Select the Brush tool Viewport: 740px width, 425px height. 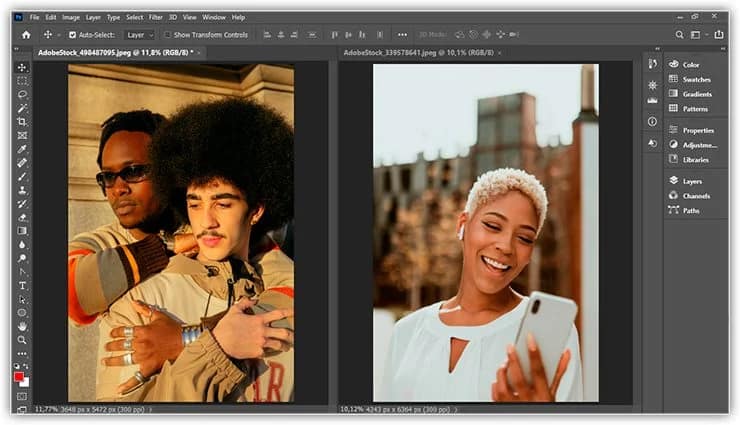pos(22,176)
